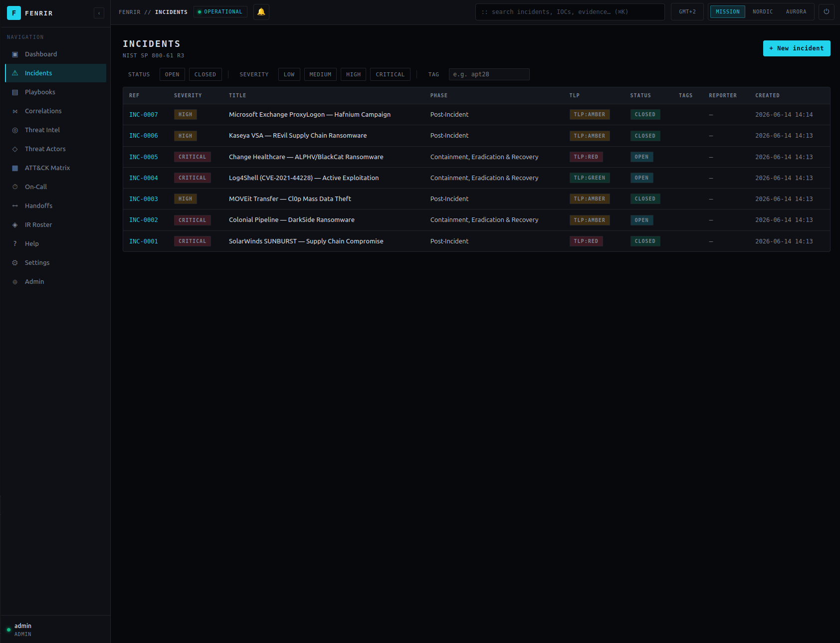Click the Correlations sidebar icon
Image resolution: width=840 pixels, height=643 pixels.
(x=15, y=111)
